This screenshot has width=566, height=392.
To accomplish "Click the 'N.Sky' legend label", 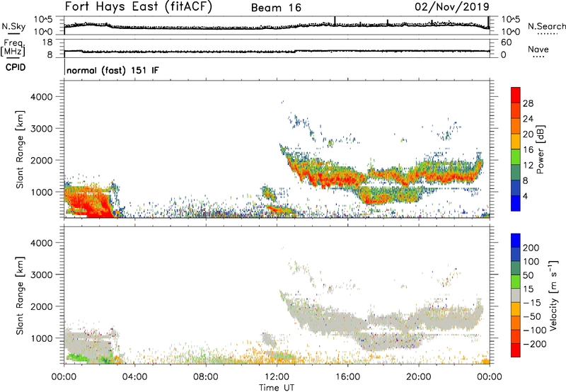I will 13,26.
